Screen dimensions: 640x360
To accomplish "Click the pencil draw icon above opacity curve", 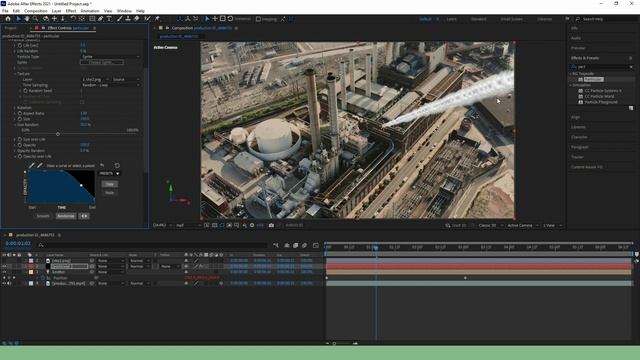I will [x=32, y=165].
